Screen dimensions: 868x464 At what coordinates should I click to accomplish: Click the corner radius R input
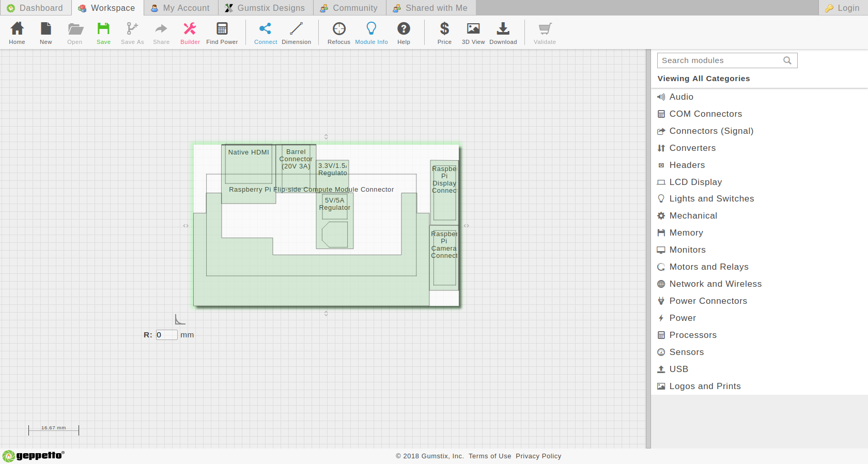167,335
